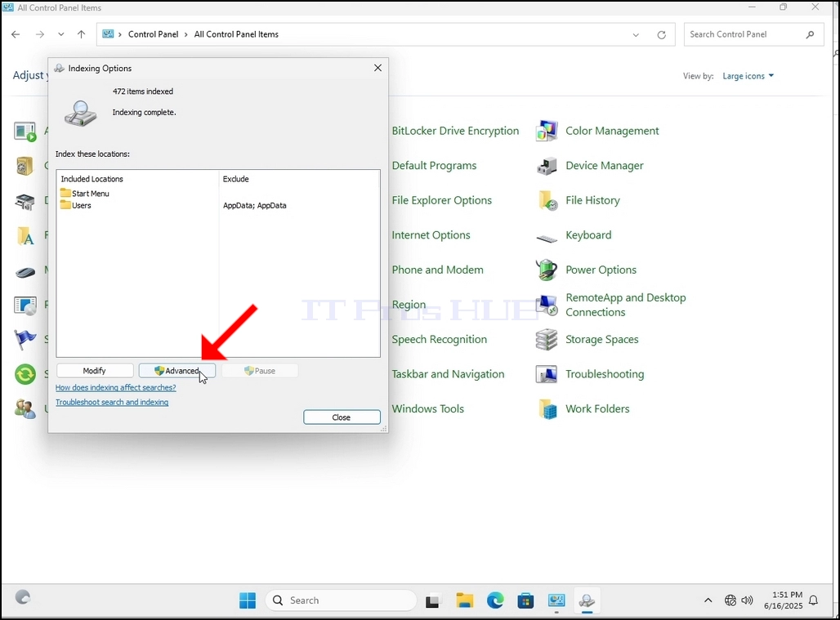Refresh the Control Panel view

click(662, 35)
